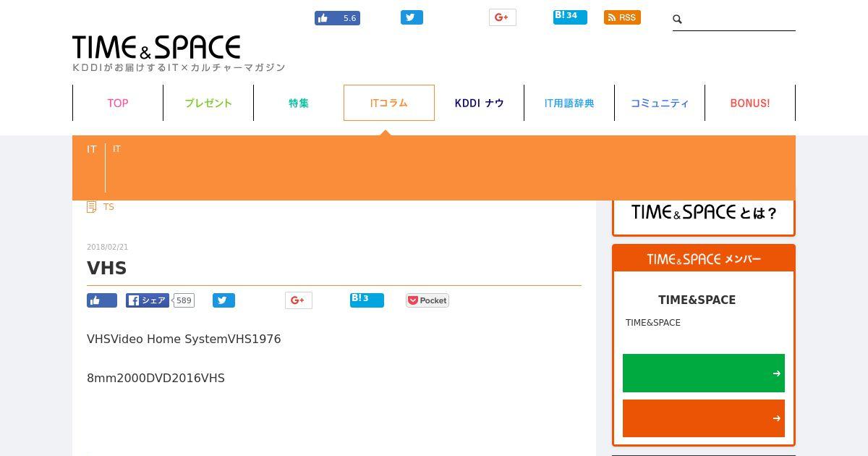Screen dimensions: 868x456
Task: Open the プレゼント menu item
Action: [208, 103]
